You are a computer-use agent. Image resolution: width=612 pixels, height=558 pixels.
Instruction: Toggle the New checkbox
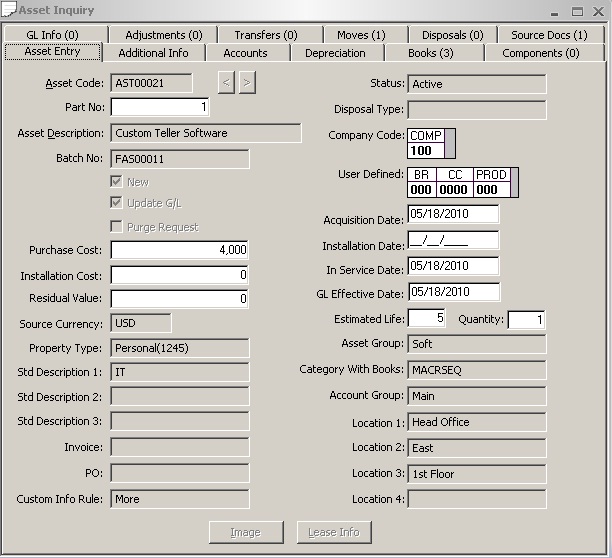(117, 182)
